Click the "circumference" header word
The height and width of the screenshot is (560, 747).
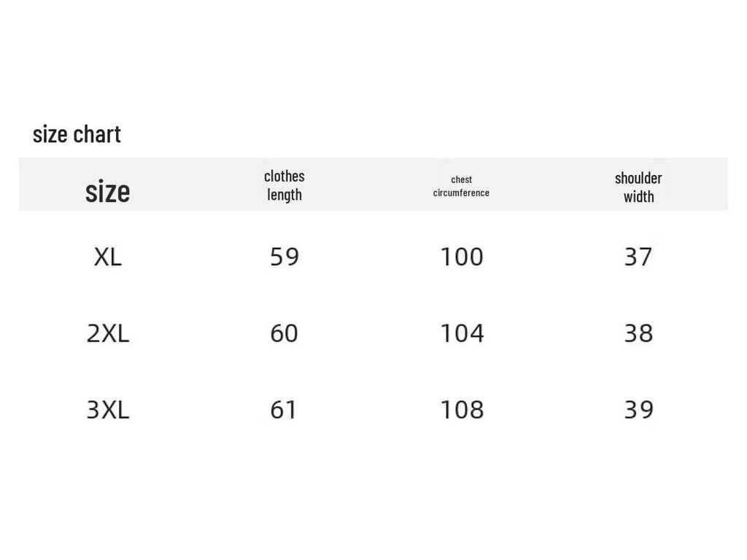point(461,192)
